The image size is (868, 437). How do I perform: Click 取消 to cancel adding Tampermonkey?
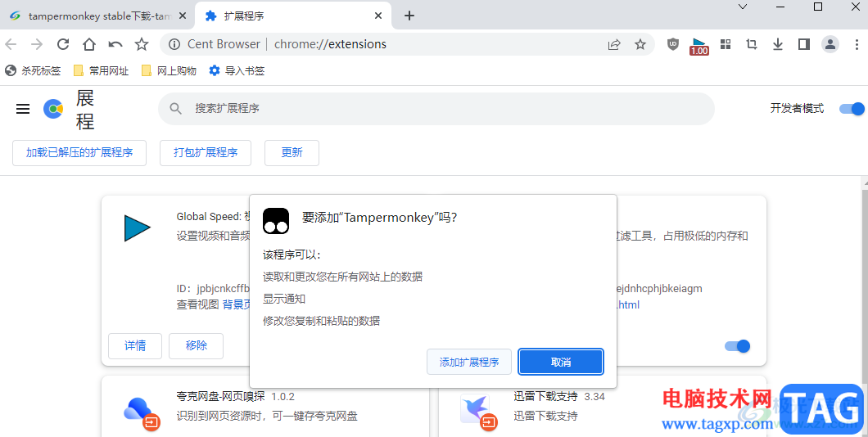[x=561, y=362]
